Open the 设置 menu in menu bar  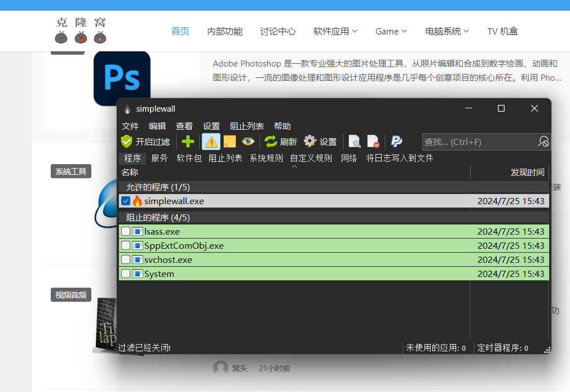[x=211, y=126]
